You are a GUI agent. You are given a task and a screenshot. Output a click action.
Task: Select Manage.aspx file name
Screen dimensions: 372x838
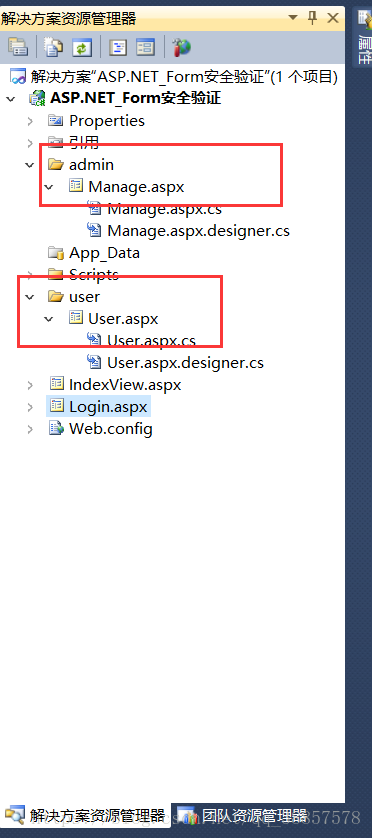(x=136, y=187)
